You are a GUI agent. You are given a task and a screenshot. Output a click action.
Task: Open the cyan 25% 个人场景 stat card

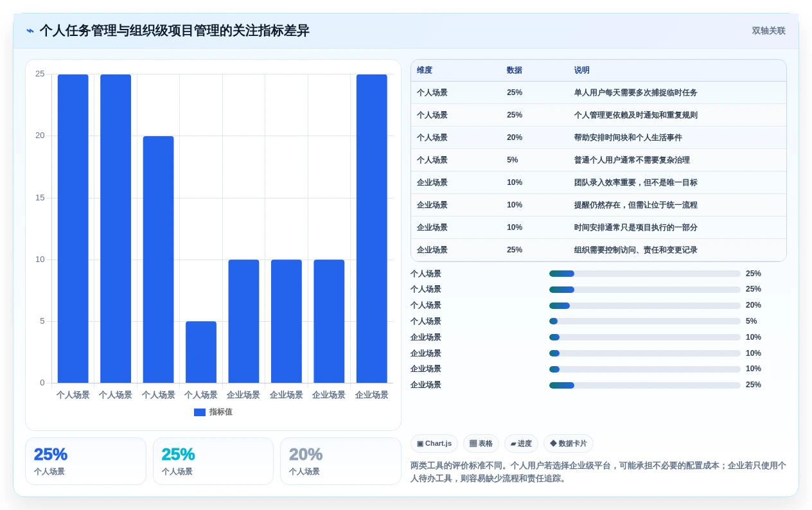(213, 461)
